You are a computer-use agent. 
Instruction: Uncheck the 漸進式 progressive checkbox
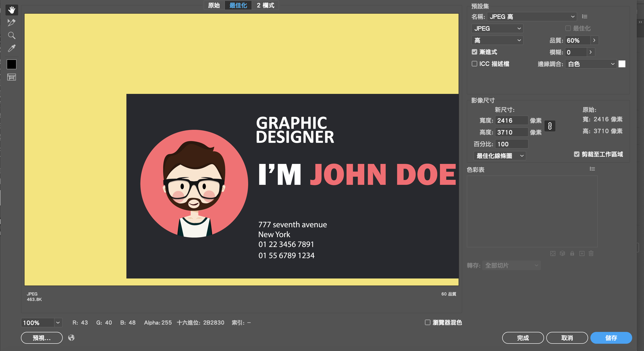point(474,52)
